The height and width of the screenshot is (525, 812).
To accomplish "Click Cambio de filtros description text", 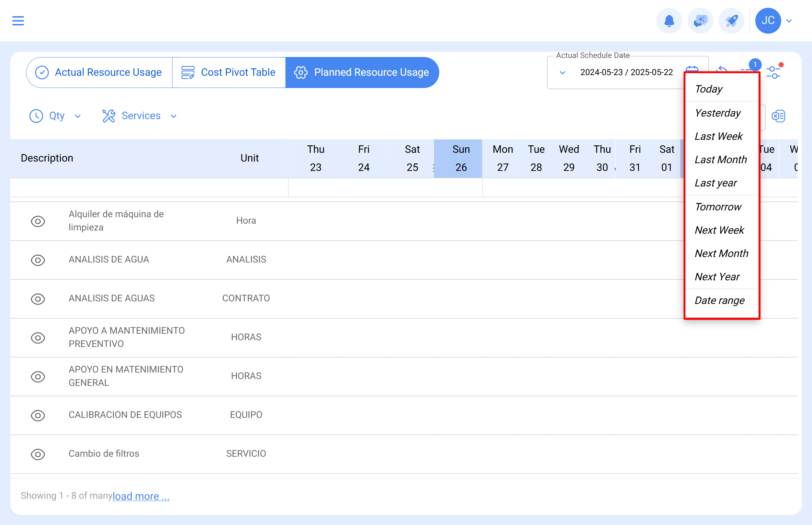I will pos(104,454).
